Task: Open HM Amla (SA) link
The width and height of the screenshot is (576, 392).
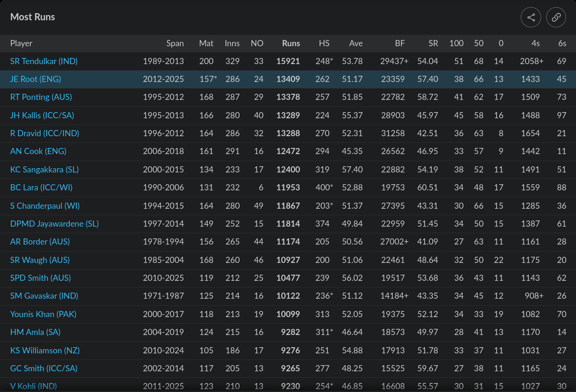Action: (x=35, y=332)
